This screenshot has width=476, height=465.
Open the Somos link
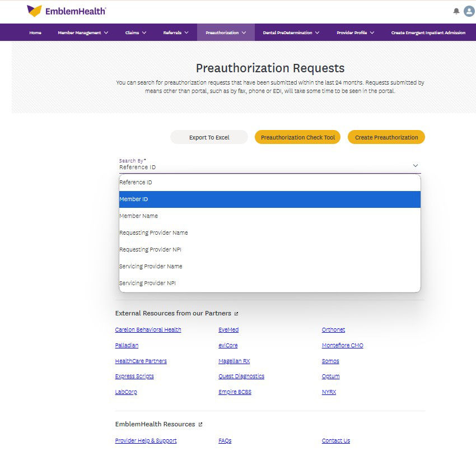click(x=330, y=361)
